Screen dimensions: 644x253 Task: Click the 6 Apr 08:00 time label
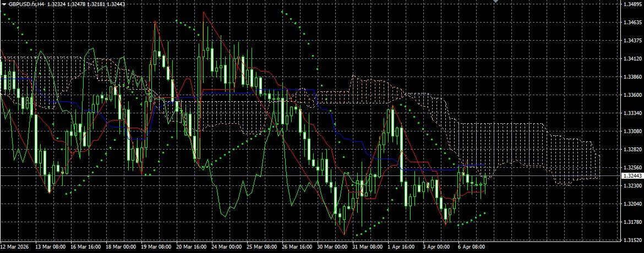click(472, 248)
